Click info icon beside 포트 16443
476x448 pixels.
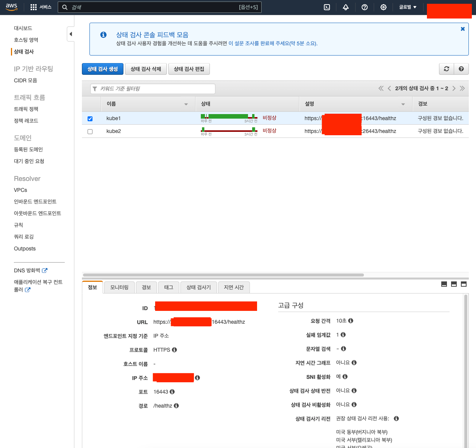click(x=172, y=392)
